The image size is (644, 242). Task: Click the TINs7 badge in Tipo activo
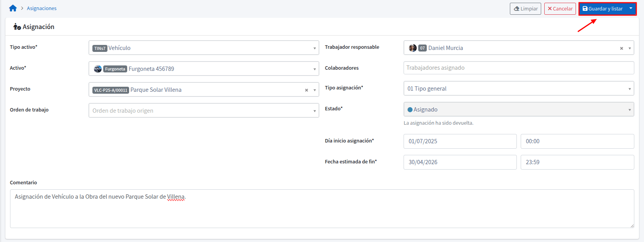pyautogui.click(x=100, y=48)
